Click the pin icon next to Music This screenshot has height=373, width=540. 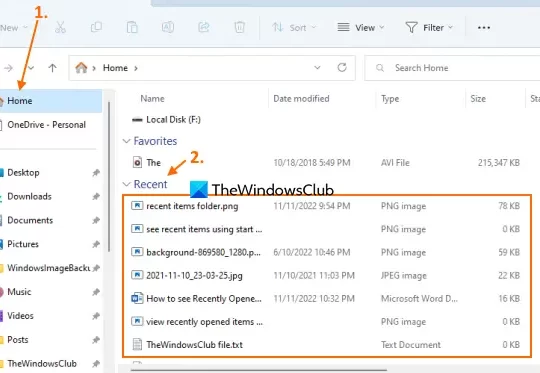(96, 292)
